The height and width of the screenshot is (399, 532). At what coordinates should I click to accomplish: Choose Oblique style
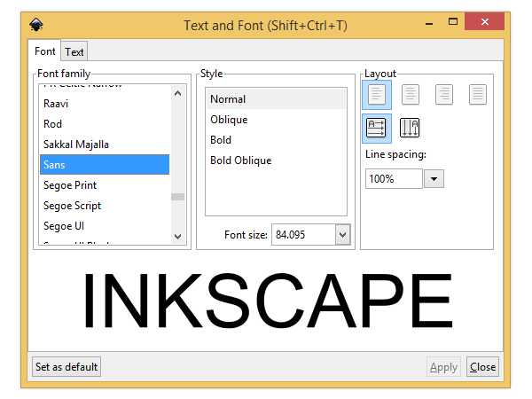click(x=276, y=120)
